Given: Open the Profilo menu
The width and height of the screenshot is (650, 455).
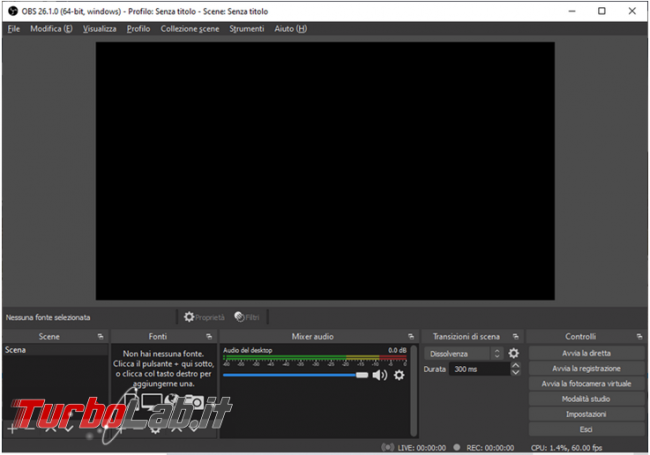Looking at the screenshot, I should tap(138, 29).
